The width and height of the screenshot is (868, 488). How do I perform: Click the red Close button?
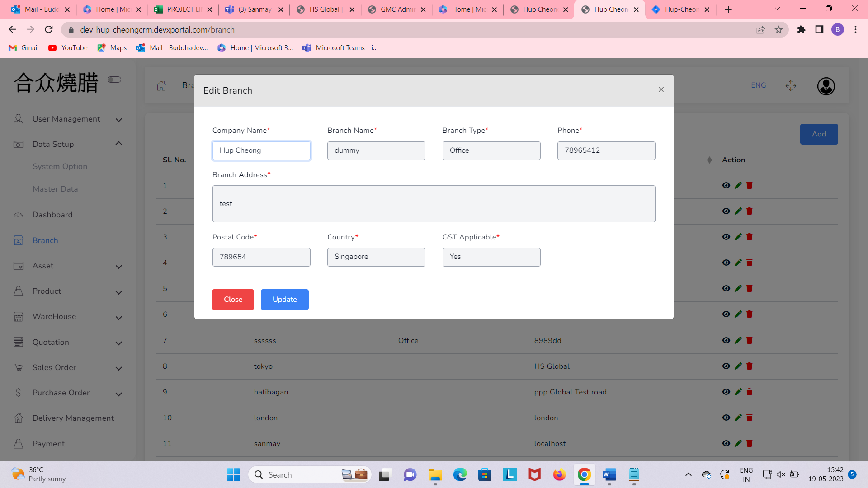click(x=233, y=300)
